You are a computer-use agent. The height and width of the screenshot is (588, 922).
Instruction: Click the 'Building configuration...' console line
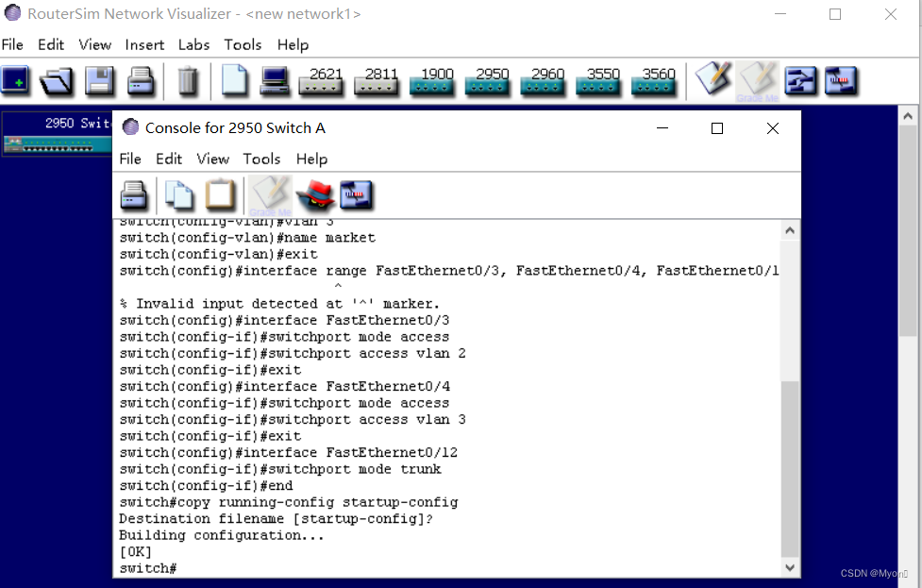pos(221,535)
